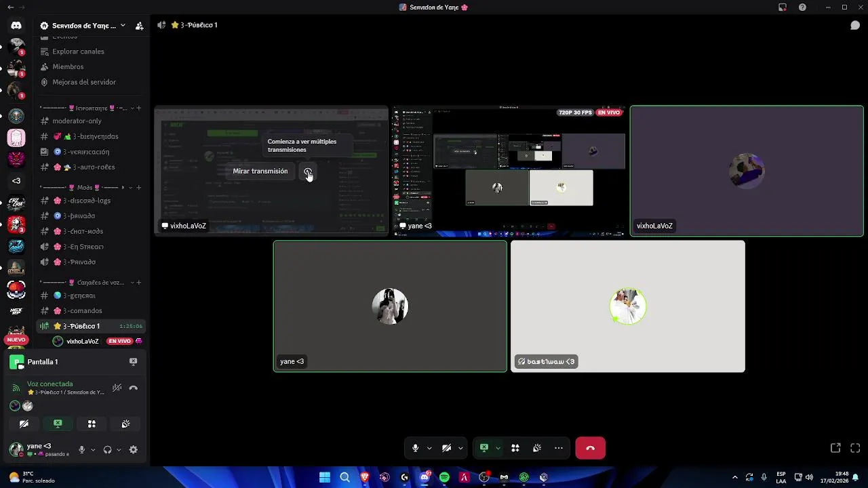Image resolution: width=868 pixels, height=488 pixels.
Task: Open more options three-dots in call bar
Action: 559,448
